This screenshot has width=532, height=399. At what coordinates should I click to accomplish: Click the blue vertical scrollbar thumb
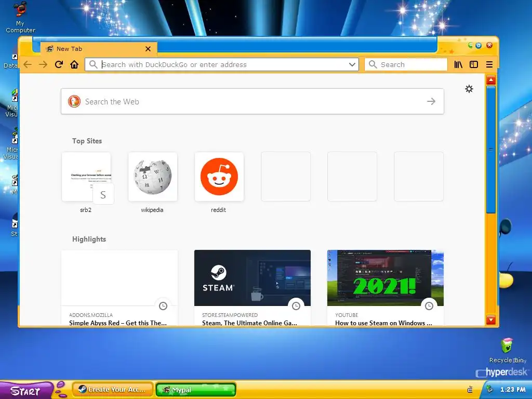[491, 150]
